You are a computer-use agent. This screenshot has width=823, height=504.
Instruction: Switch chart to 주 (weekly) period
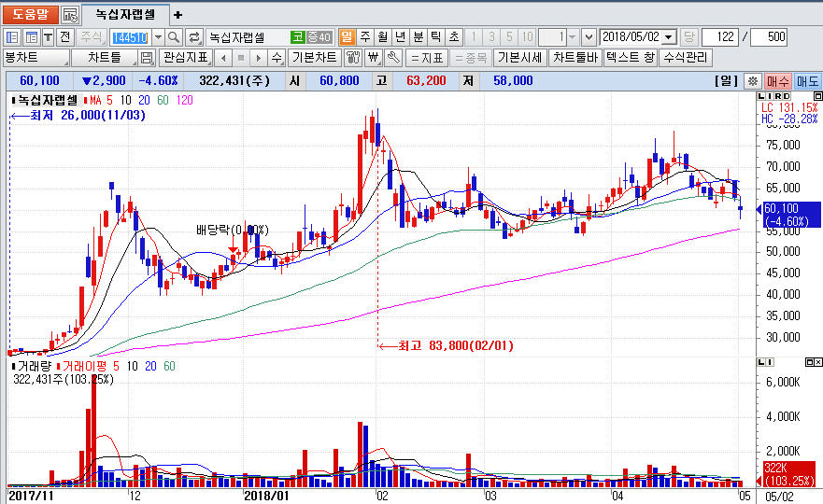364,37
